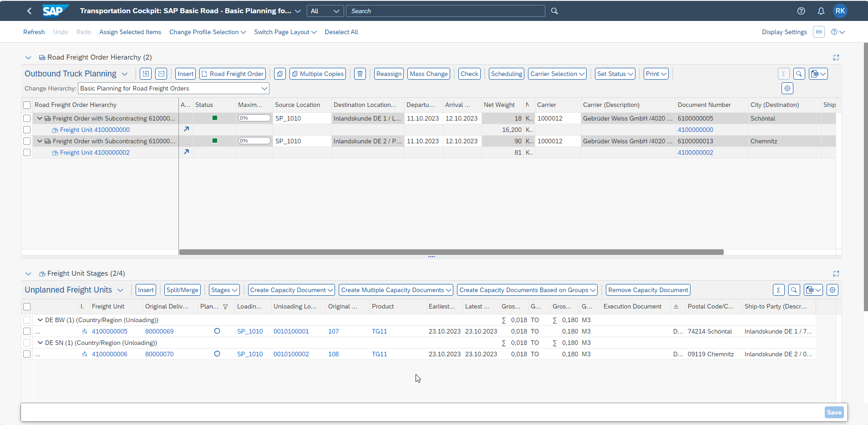Open the Change Profile Selection menu
The height and width of the screenshot is (425, 868).
click(207, 32)
